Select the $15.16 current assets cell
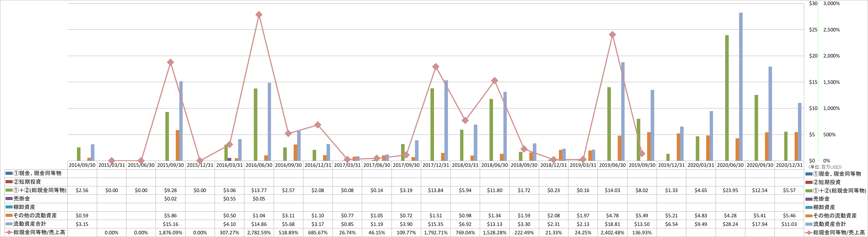 coord(170,224)
